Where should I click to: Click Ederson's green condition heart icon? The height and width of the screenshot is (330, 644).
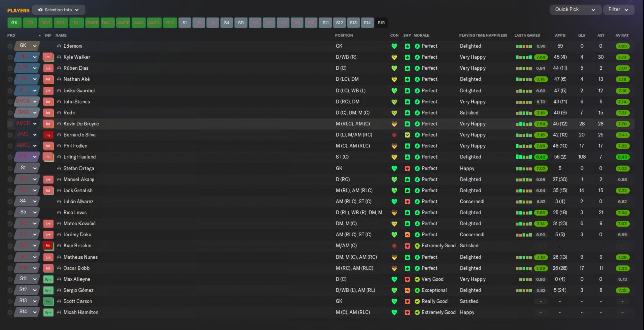pos(394,46)
